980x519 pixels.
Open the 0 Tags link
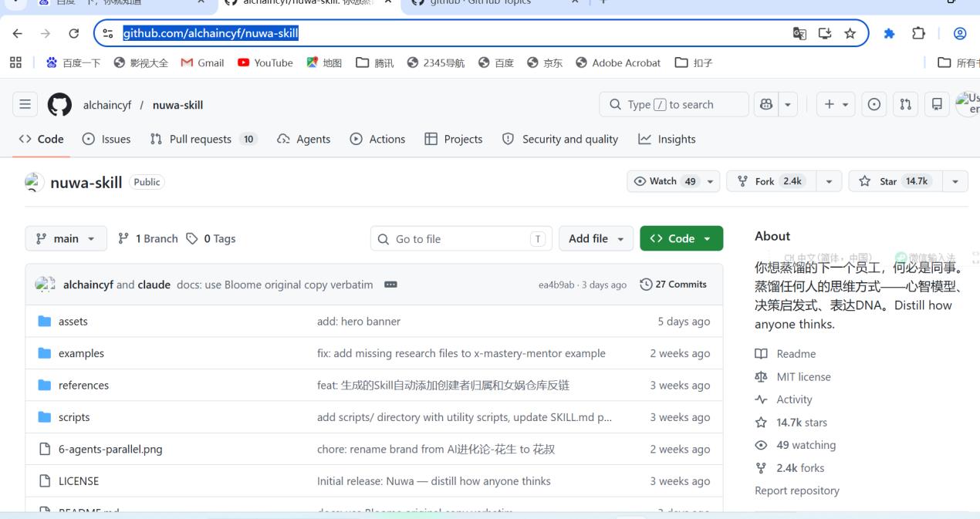pos(211,238)
